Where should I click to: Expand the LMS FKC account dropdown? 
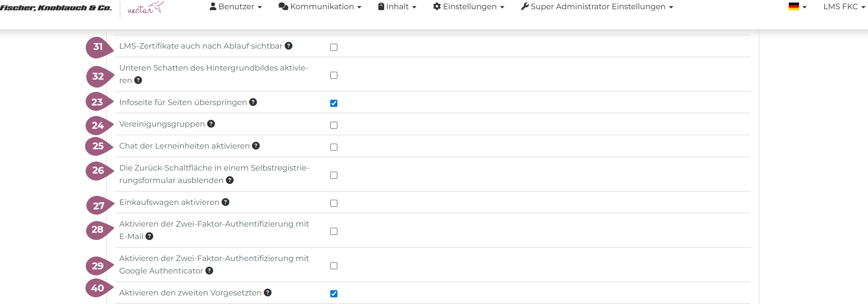pyautogui.click(x=844, y=7)
